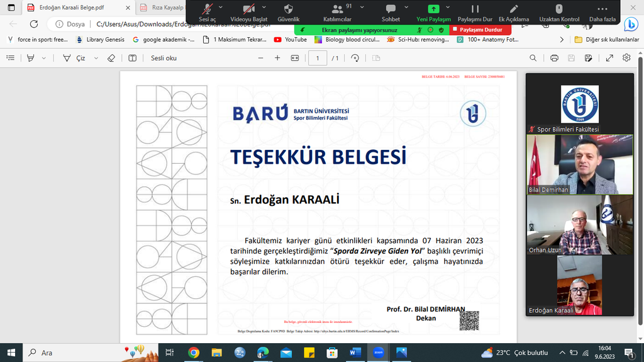Unmute microphone with Sesi aç button

click(x=207, y=9)
